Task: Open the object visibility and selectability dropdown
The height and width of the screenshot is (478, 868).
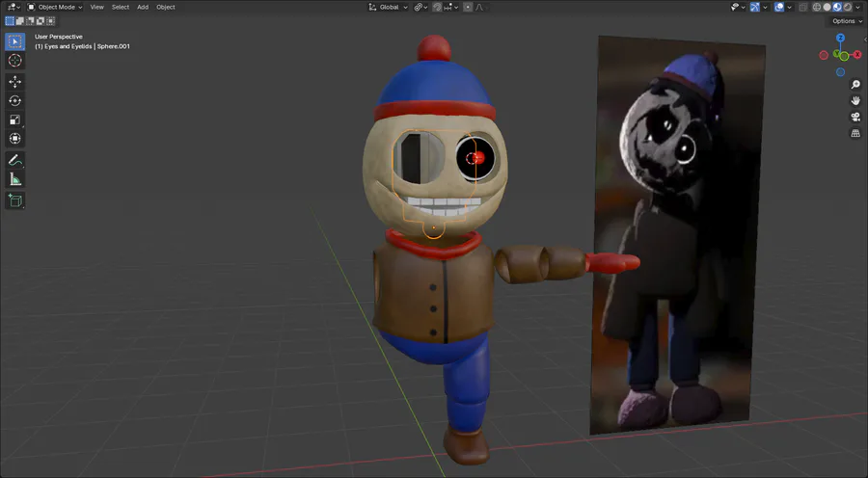Action: point(739,7)
